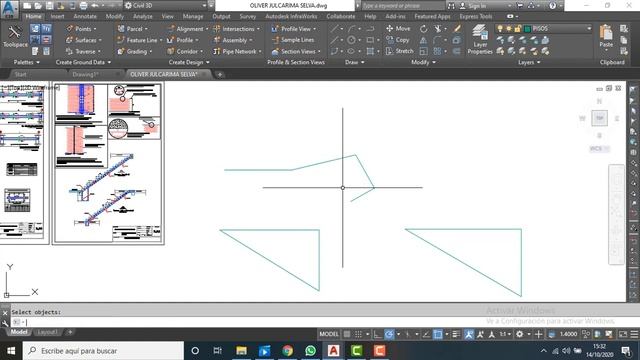Click the Sample Lines button
640x360 pixels.
pos(293,40)
